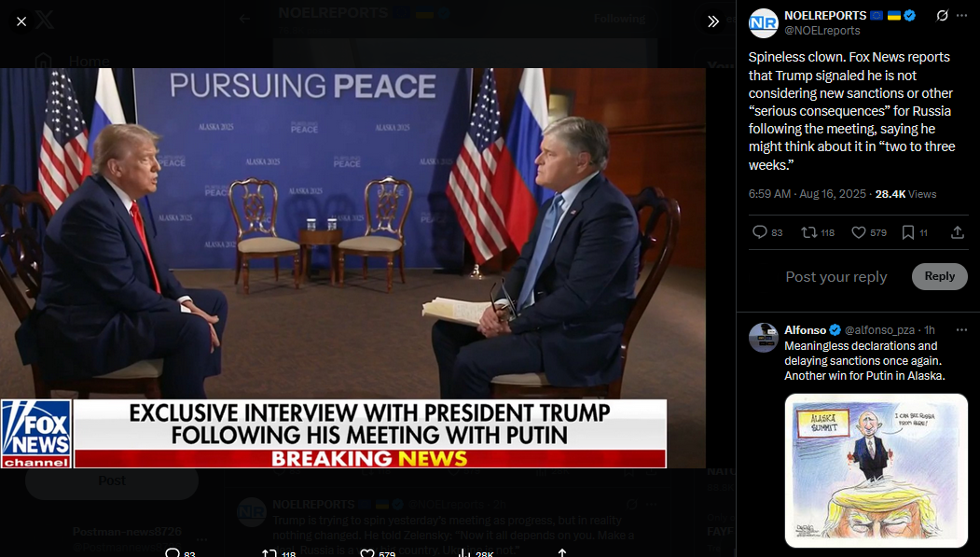Click share icon in bottom media bar

(562, 553)
